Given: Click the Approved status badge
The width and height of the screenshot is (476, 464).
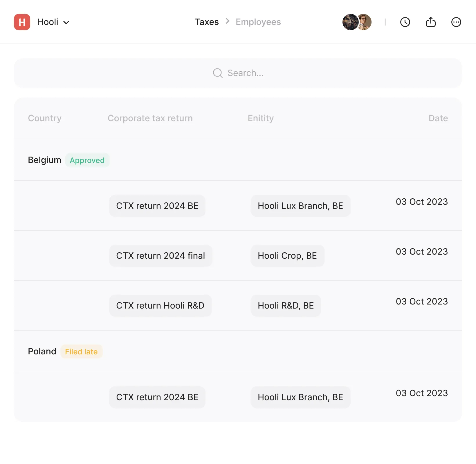Looking at the screenshot, I should coord(87,160).
